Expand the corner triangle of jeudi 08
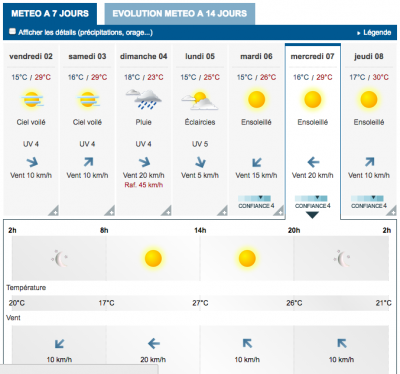This screenshot has width=400, height=374. [x=392, y=211]
